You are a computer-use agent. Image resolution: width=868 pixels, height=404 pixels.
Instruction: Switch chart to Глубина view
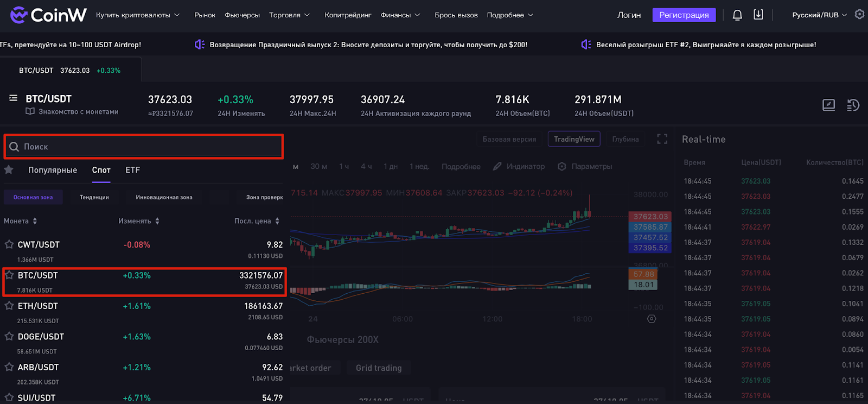[x=626, y=139]
